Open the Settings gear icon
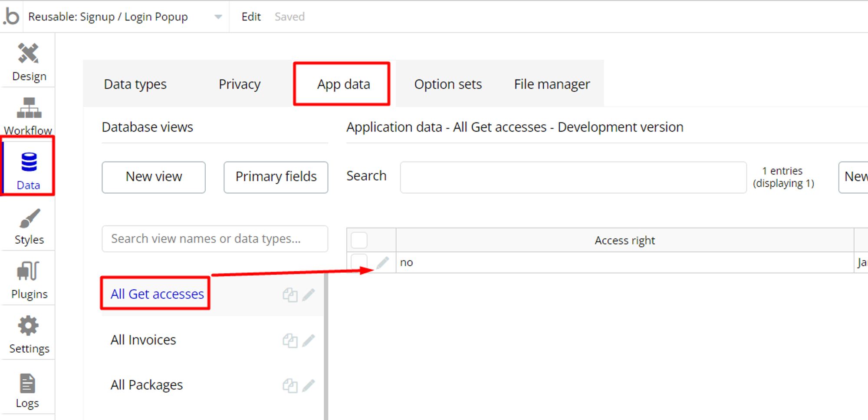Screen dimensions: 868x420 point(29,326)
